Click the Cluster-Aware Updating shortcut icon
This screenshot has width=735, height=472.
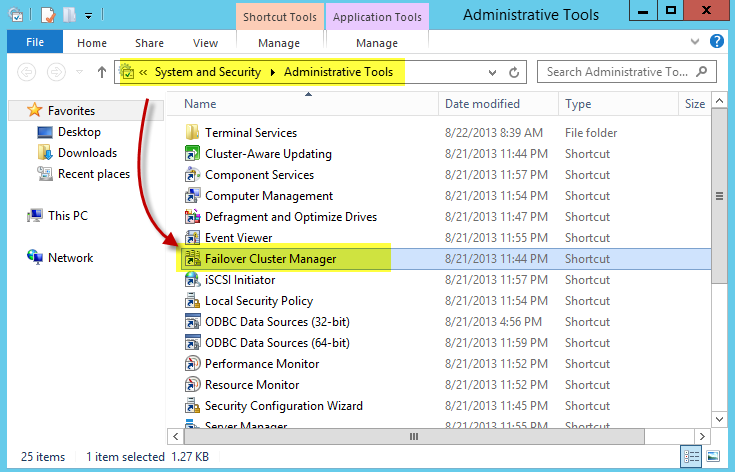coord(192,154)
